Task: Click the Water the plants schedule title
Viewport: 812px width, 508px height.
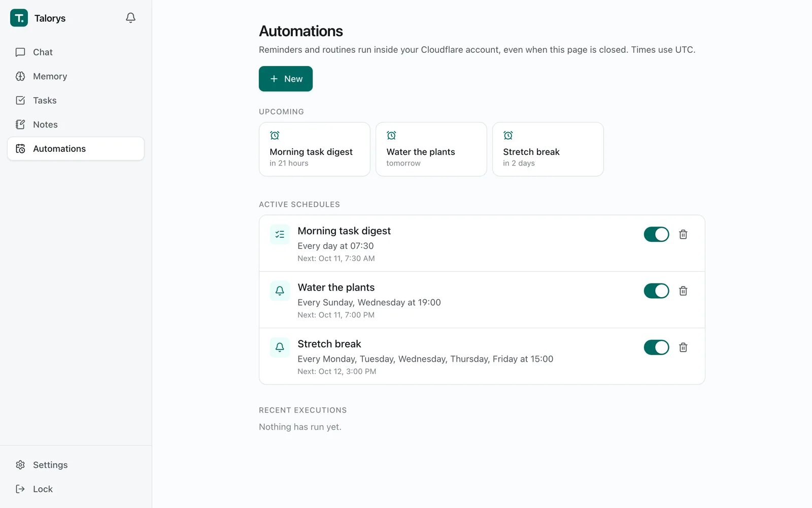Action: click(x=336, y=288)
